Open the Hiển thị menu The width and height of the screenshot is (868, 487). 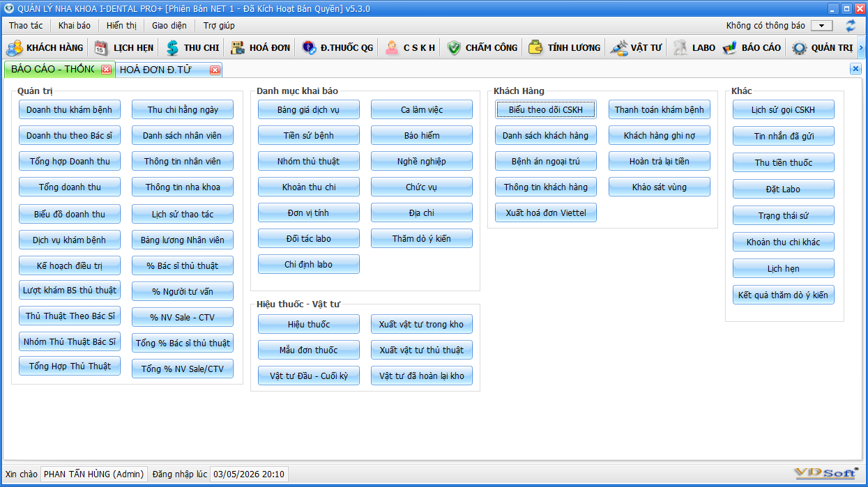(122, 26)
